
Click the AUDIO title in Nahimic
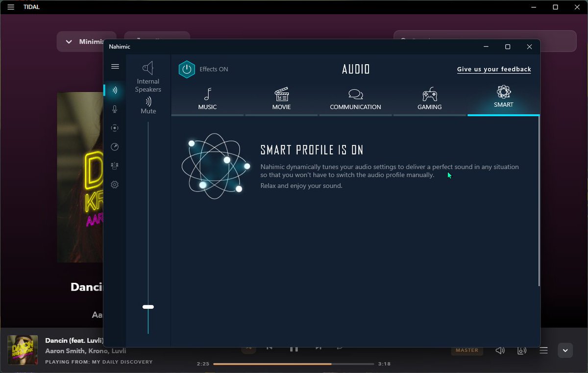356,69
